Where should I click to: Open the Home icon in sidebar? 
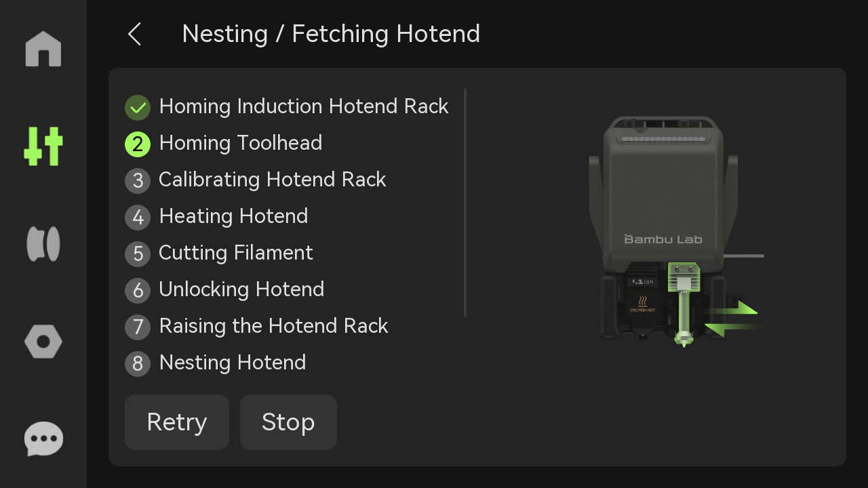click(43, 49)
